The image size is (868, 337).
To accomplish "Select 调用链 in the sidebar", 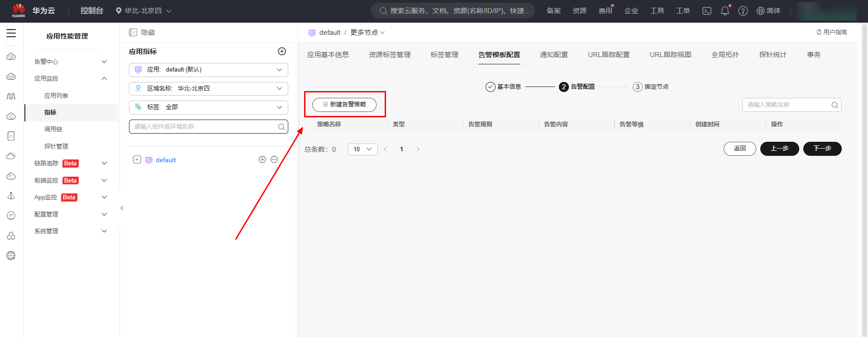I will pos(53,129).
